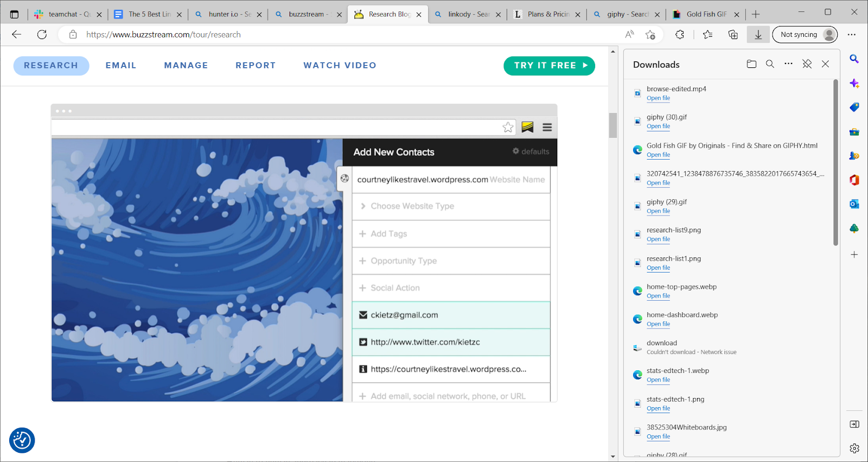This screenshot has width=868, height=462.
Task: Switch to the teamchat tab
Action: tap(68, 14)
